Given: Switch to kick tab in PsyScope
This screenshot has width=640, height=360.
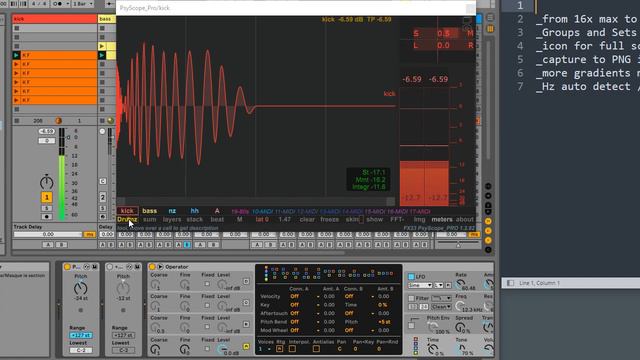Looking at the screenshot, I should point(127,211).
